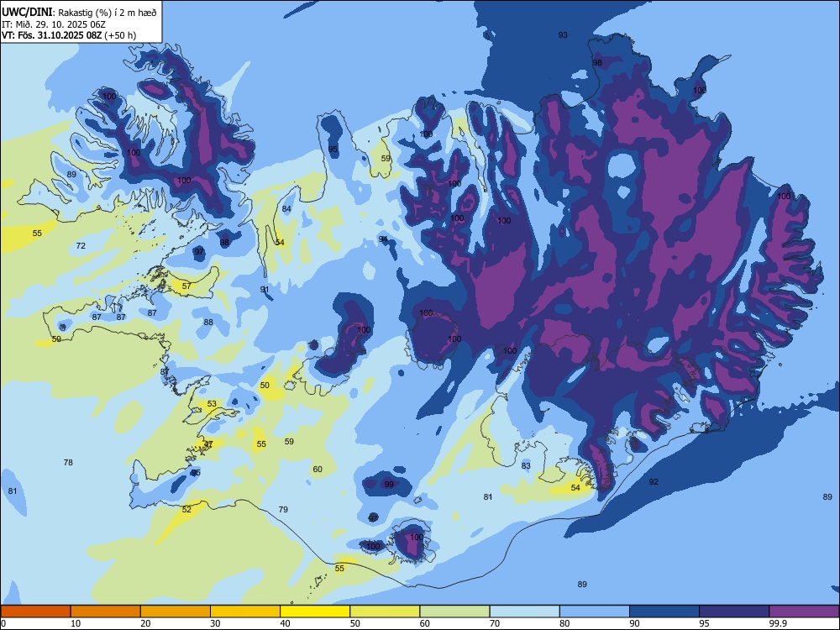Select the '88' humidity value

click(x=208, y=322)
